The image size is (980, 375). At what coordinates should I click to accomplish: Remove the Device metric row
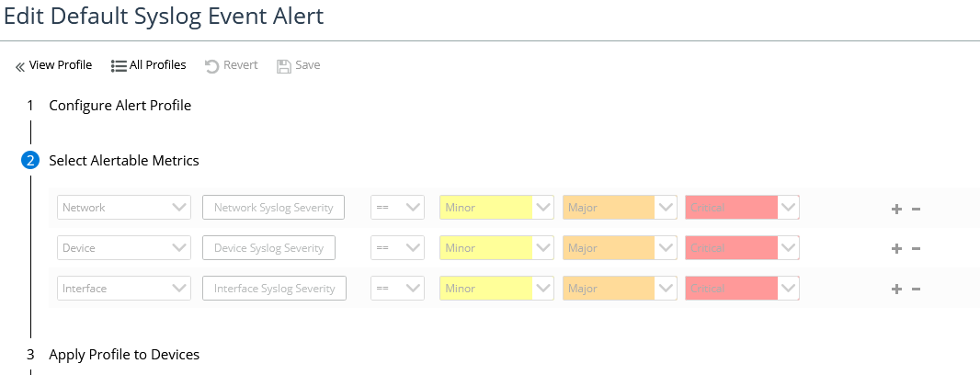[916, 249]
